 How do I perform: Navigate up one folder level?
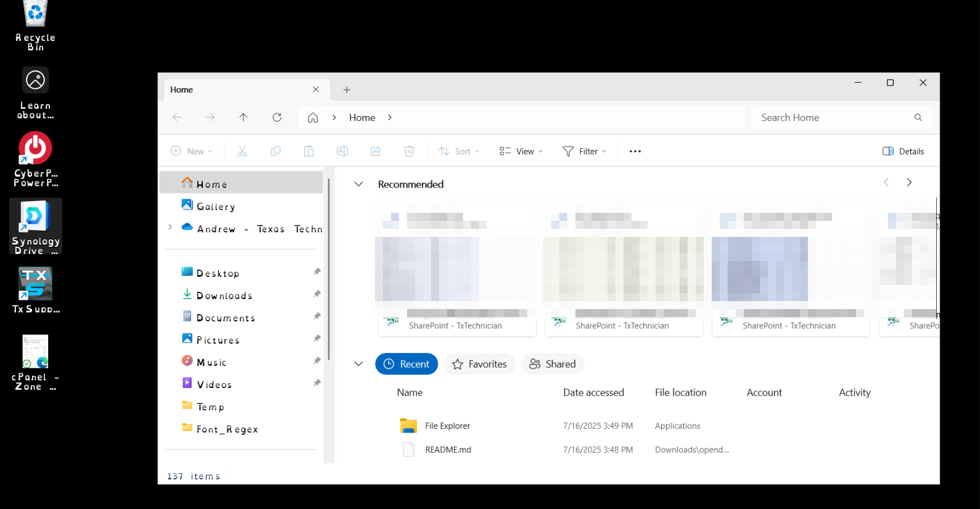click(x=244, y=117)
